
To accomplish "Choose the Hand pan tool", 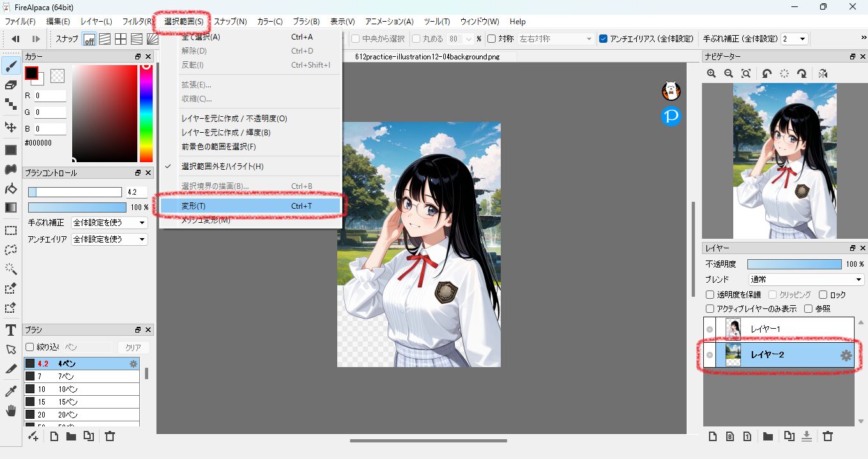I will pos(10,410).
